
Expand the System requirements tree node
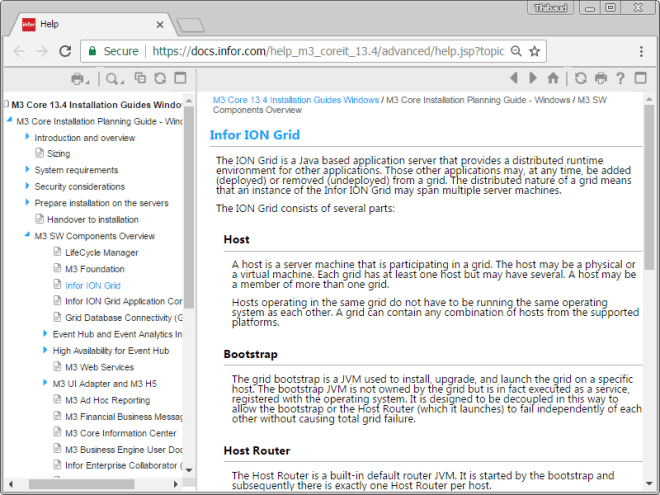point(28,170)
